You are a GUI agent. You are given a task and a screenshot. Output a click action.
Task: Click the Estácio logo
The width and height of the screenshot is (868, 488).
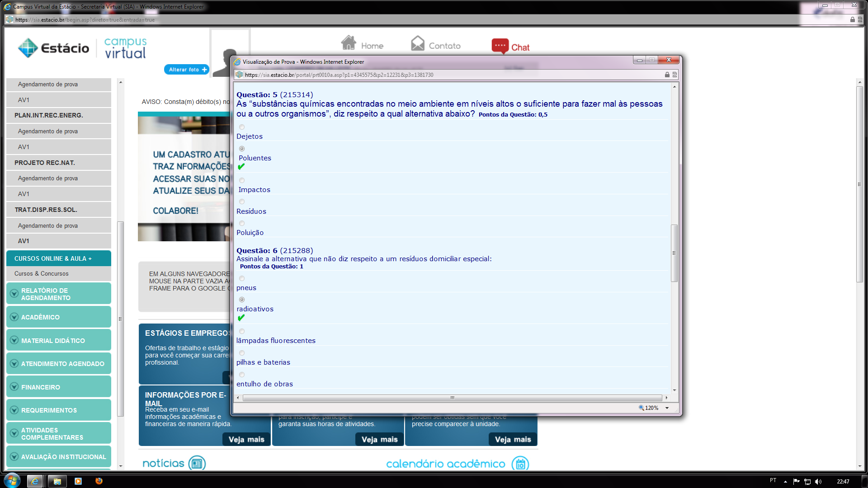tap(54, 48)
